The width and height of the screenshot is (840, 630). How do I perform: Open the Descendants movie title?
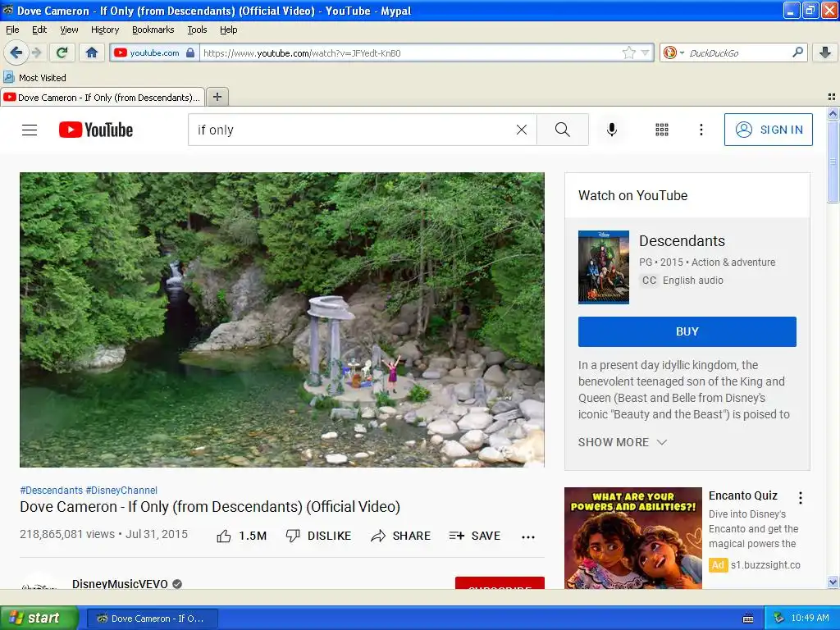coord(682,240)
